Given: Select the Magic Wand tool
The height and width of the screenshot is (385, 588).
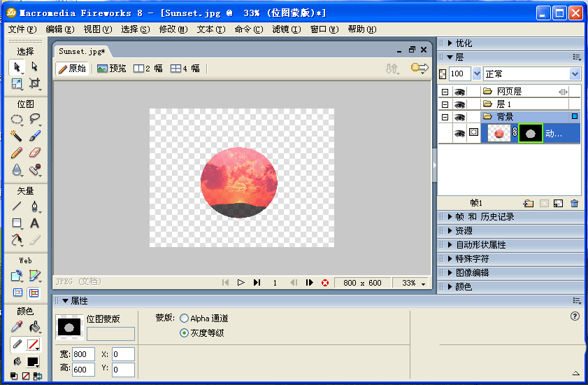Looking at the screenshot, I should tap(17, 136).
